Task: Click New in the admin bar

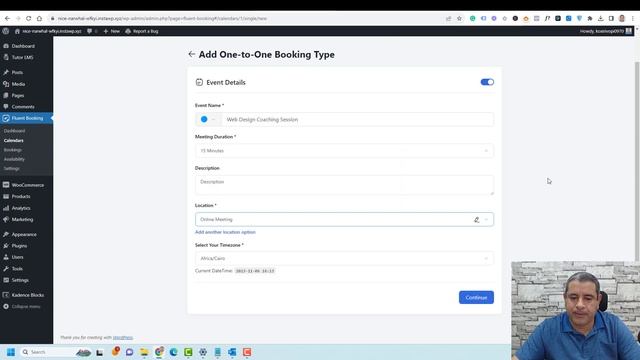Action: (112, 31)
